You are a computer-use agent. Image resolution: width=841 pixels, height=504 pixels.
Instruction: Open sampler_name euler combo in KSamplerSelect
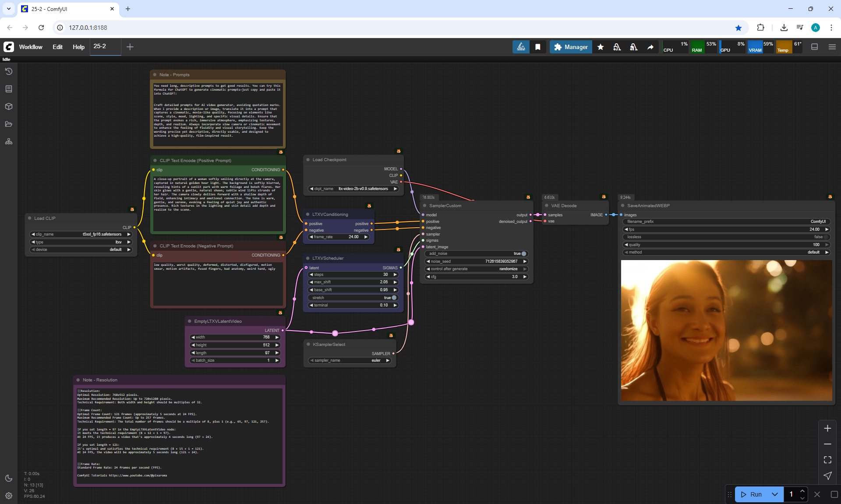tap(350, 360)
